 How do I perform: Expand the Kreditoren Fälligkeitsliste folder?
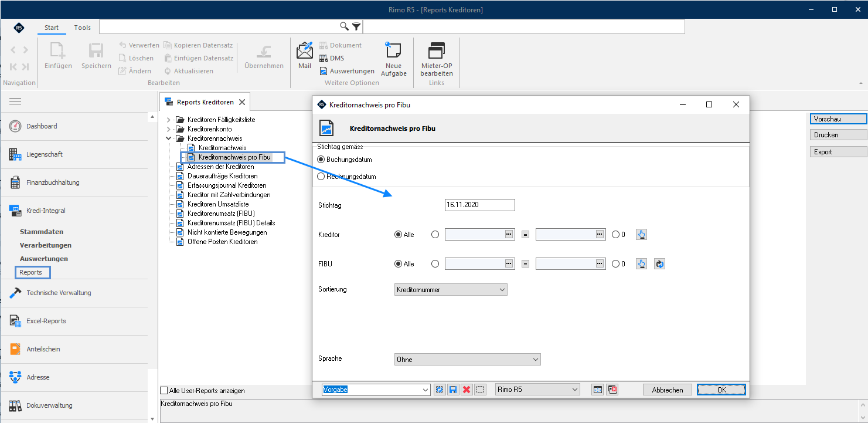pyautogui.click(x=169, y=120)
